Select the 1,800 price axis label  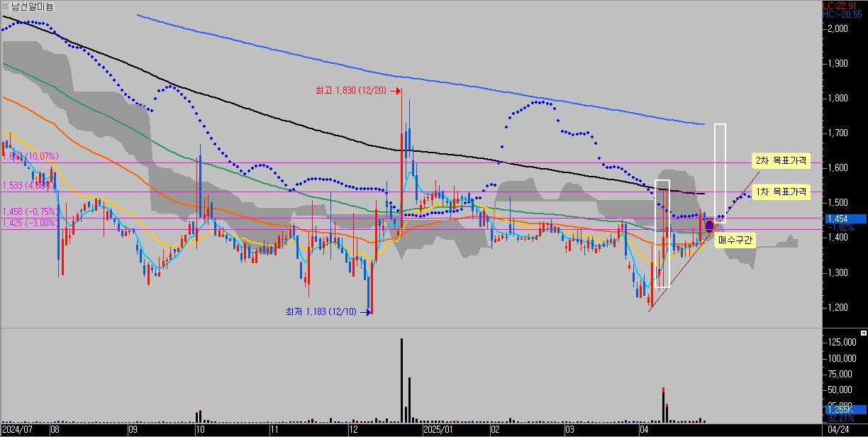tap(838, 99)
